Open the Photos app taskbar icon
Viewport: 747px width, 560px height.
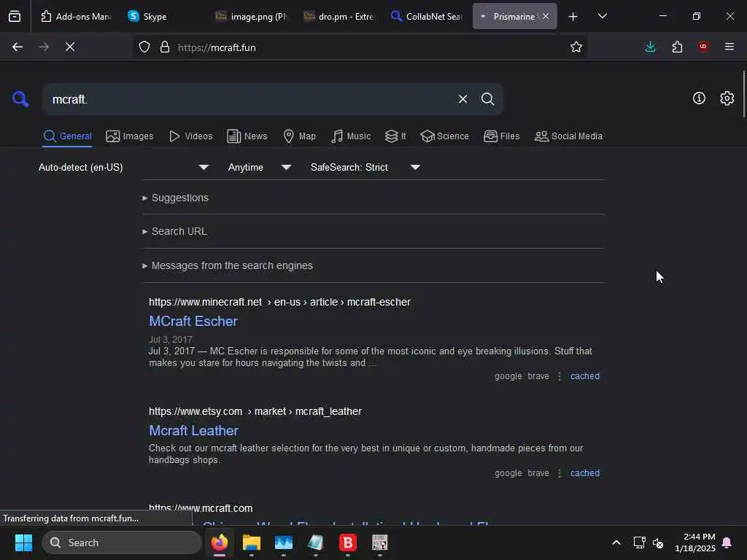(284, 542)
